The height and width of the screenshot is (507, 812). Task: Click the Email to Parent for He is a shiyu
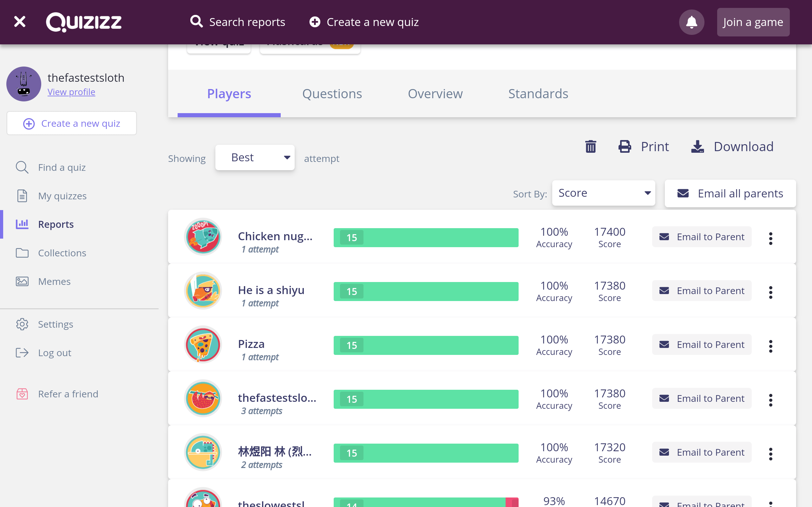point(702,290)
